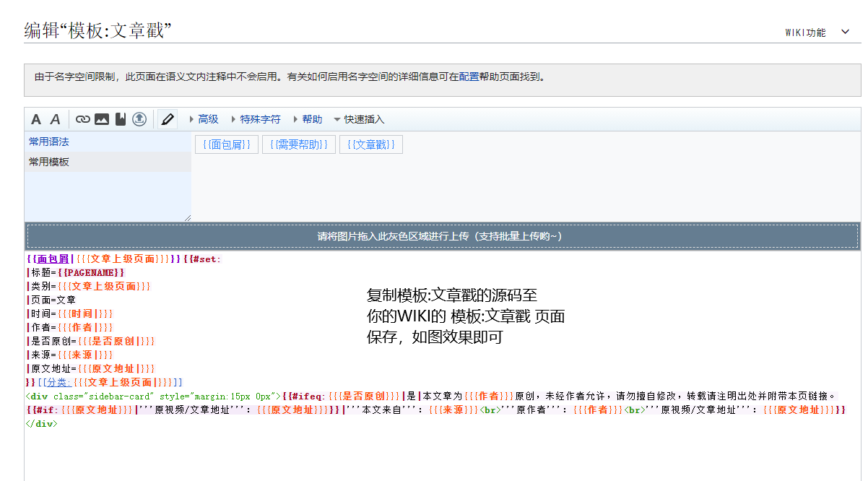Insert a link using the chain icon
Viewport: 868px width, 481px height.
(83, 120)
